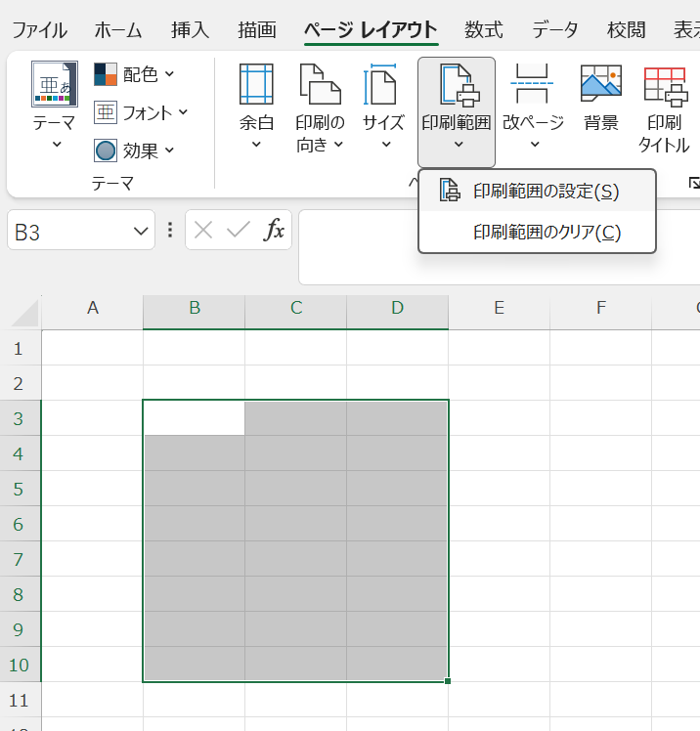Choose 印刷範囲の設定(S) from the menu
This screenshot has height=731, width=700.
point(545,192)
